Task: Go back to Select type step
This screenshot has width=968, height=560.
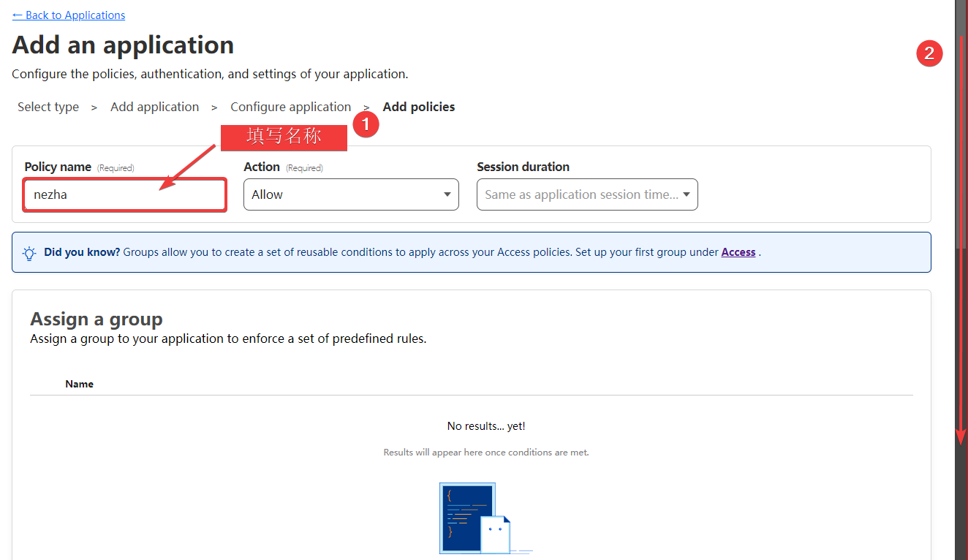Action: (x=48, y=107)
